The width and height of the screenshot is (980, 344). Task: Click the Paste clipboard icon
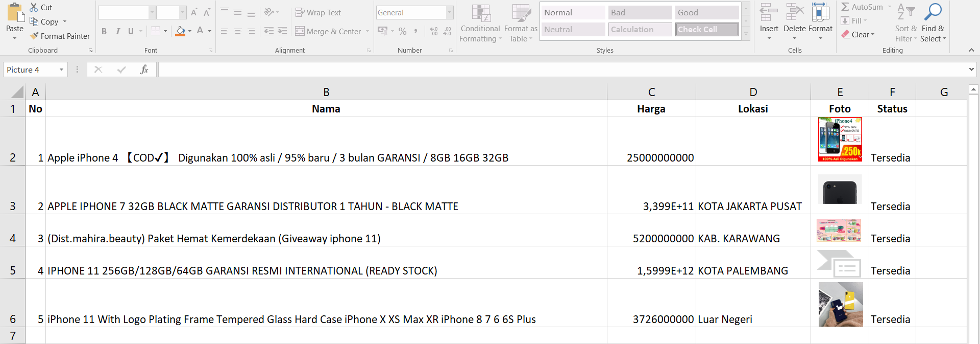pyautogui.click(x=15, y=12)
